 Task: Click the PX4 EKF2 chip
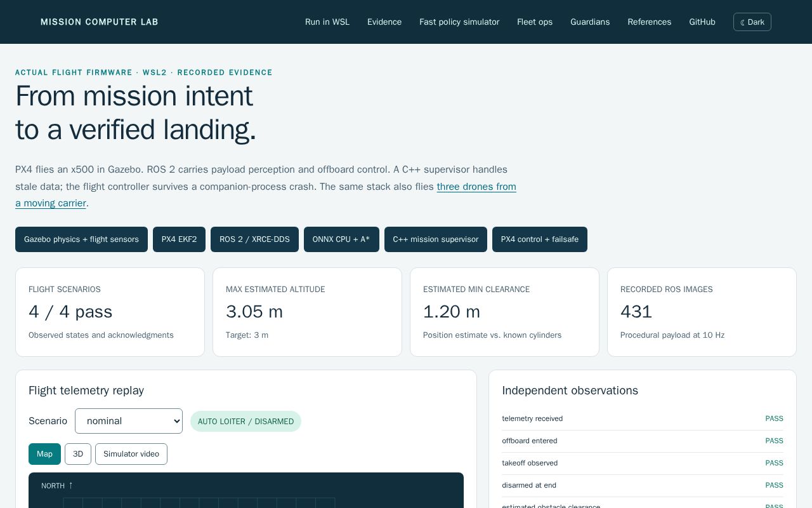tap(179, 239)
